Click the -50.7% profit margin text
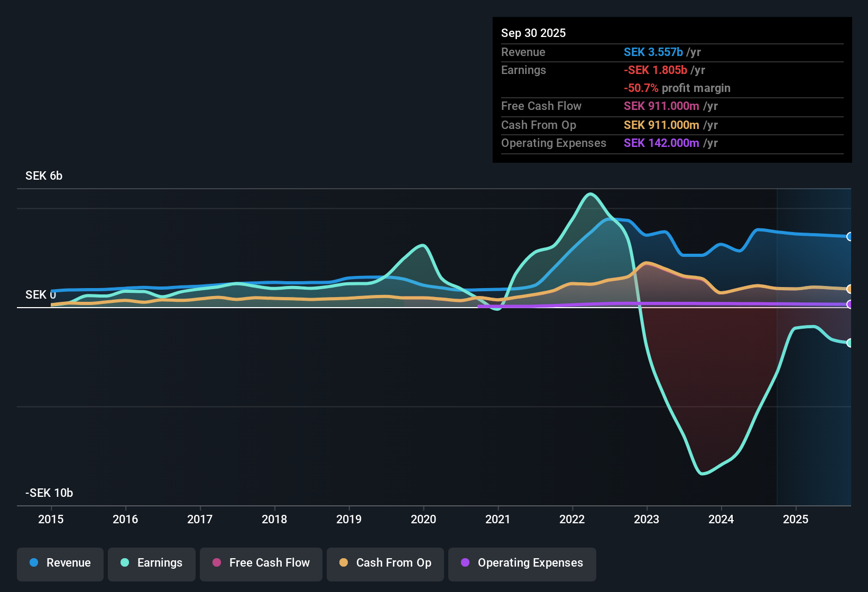The height and width of the screenshot is (592, 868). tap(678, 88)
